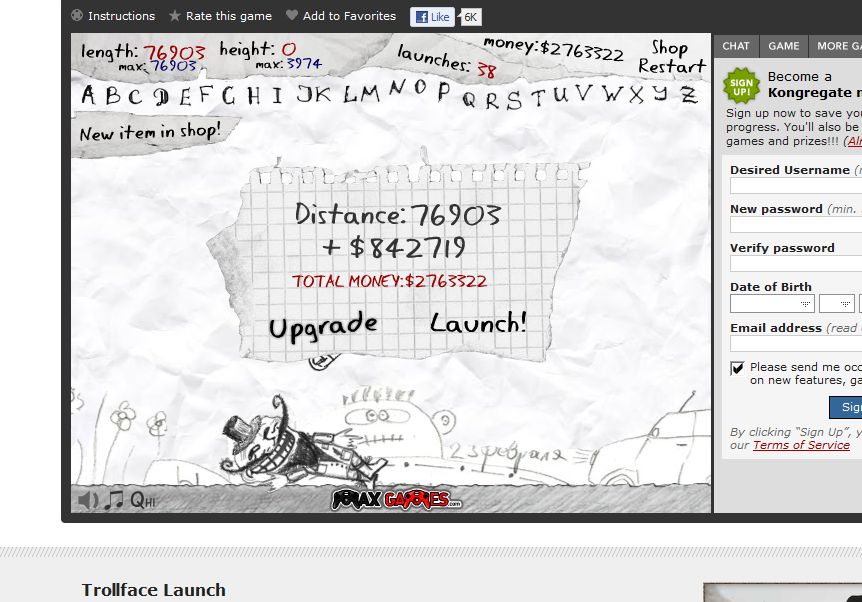The height and width of the screenshot is (602, 862).
Task: Switch to the CHAT tab
Action: click(x=736, y=46)
